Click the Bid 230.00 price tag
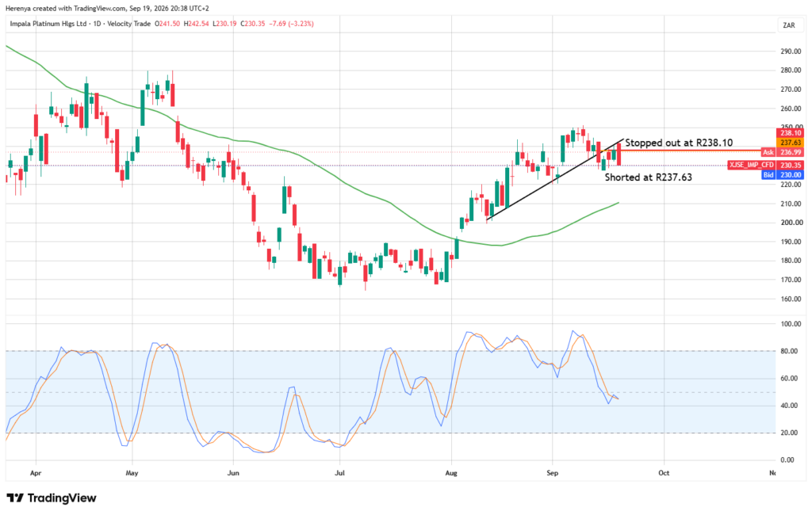 point(782,175)
